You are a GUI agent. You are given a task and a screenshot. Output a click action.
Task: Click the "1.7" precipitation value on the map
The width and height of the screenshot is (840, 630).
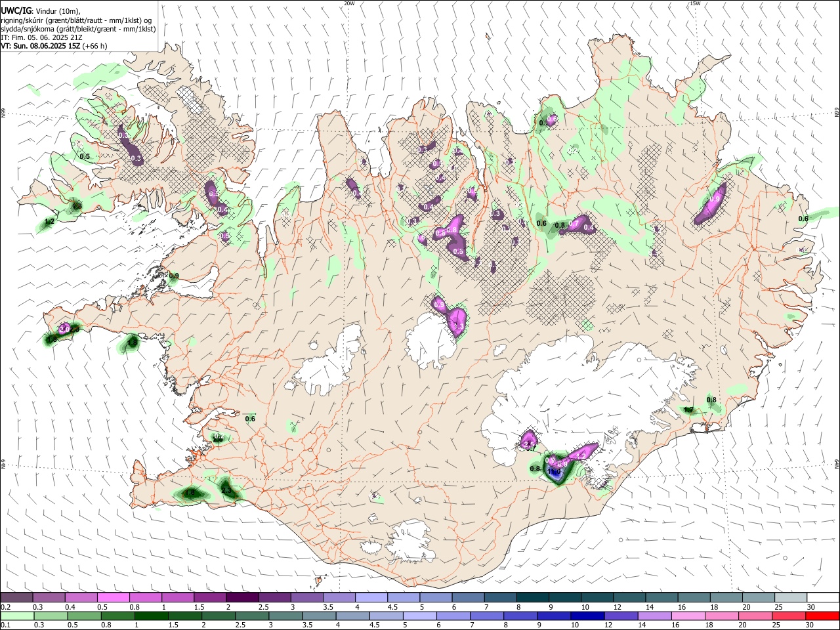click(x=688, y=409)
